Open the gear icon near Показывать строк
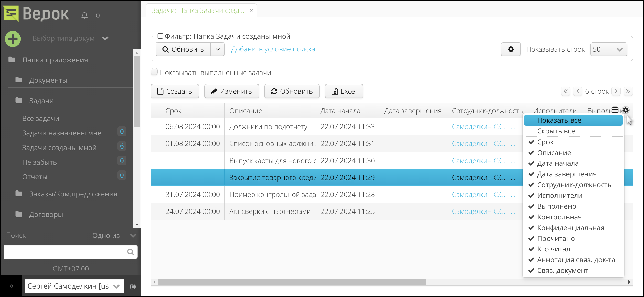This screenshot has width=644, height=297. coord(511,49)
